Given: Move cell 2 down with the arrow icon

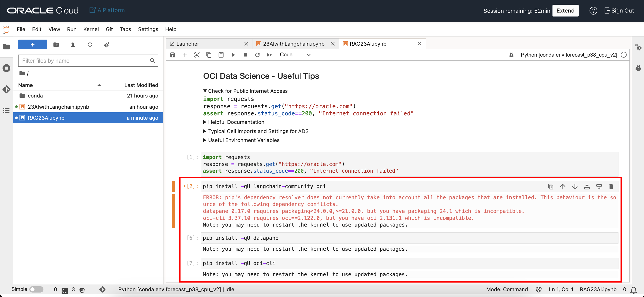Looking at the screenshot, I should point(575,186).
